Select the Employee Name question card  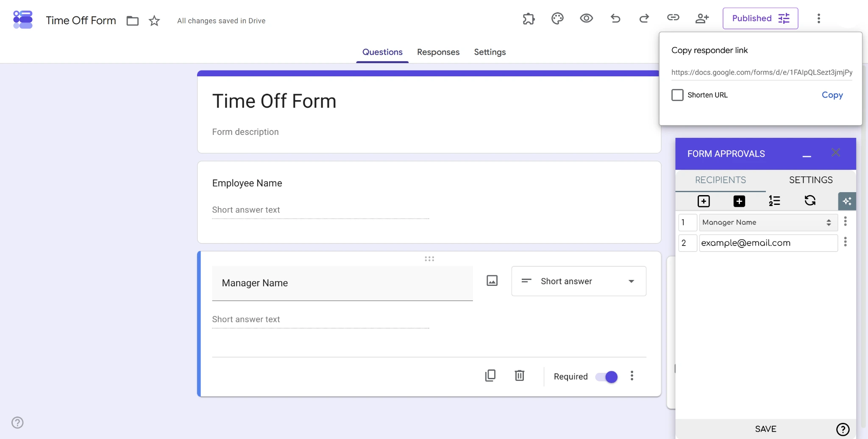click(x=429, y=202)
